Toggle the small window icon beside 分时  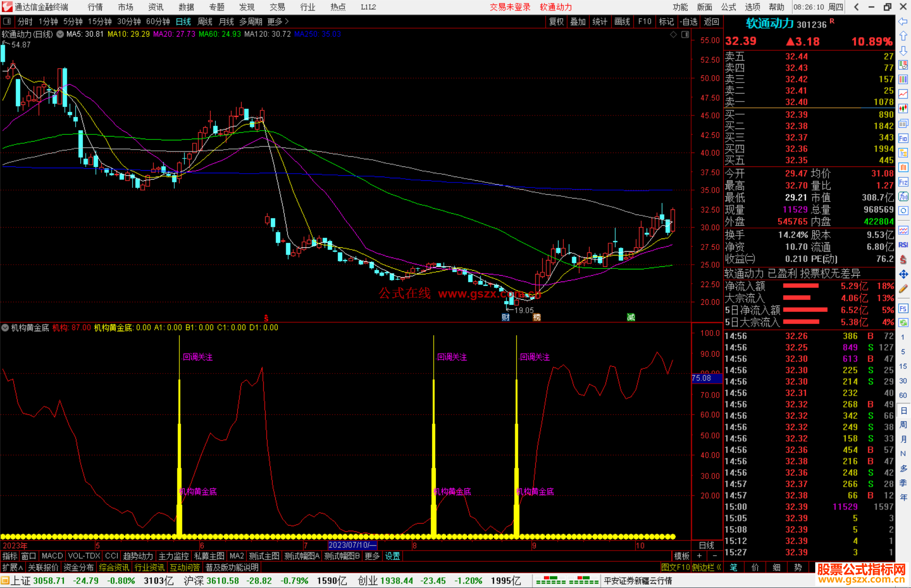[7, 21]
